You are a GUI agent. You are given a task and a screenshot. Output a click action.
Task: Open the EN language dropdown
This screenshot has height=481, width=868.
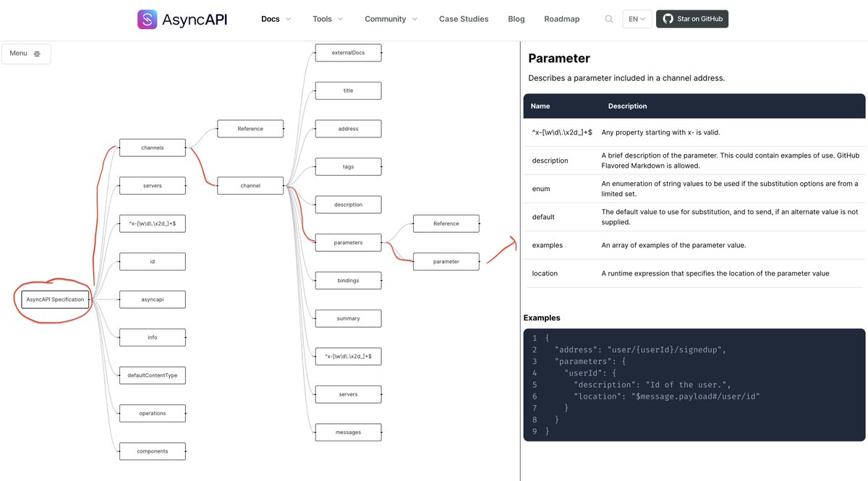637,19
